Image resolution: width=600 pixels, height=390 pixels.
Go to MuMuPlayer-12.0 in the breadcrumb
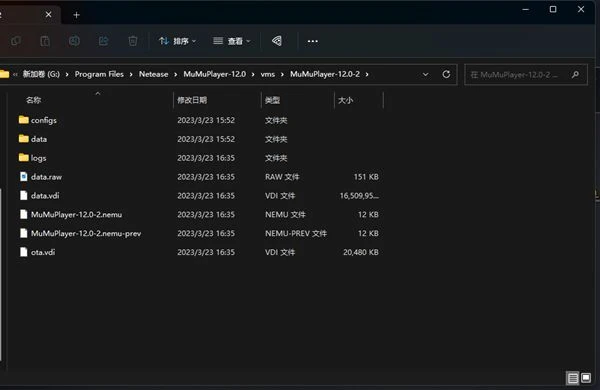tap(215, 74)
